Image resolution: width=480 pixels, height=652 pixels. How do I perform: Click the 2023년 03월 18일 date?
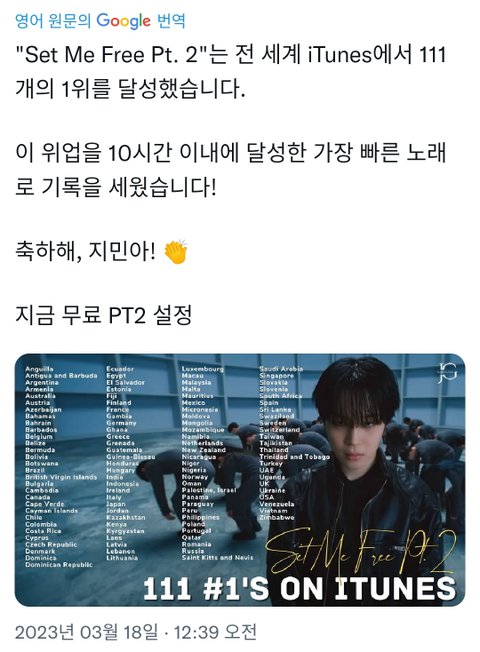pos(87,632)
